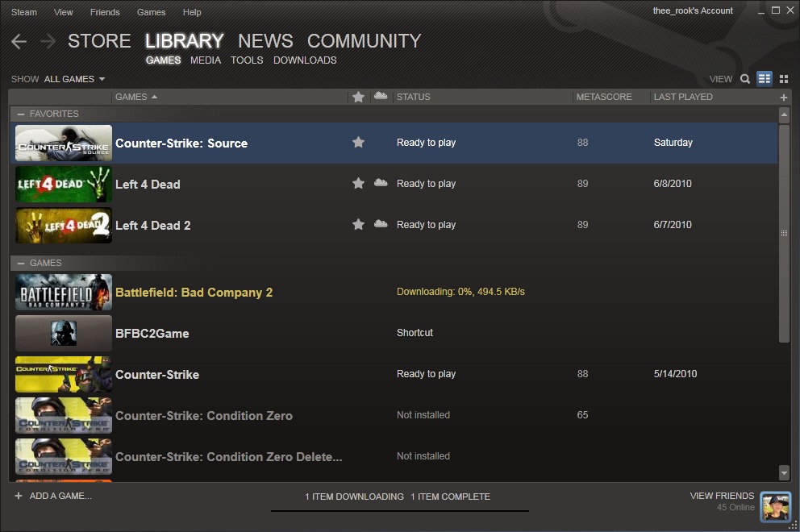Screen dimensions: 800x532
Task: Open VIEW FRIENDS list
Action: point(722,496)
